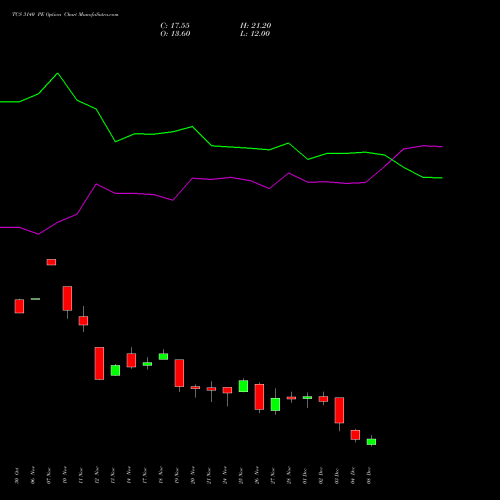Viewport: 500px width, 500px height.
Task: Click the tall red candle for 12 Nov
Action: (99, 363)
